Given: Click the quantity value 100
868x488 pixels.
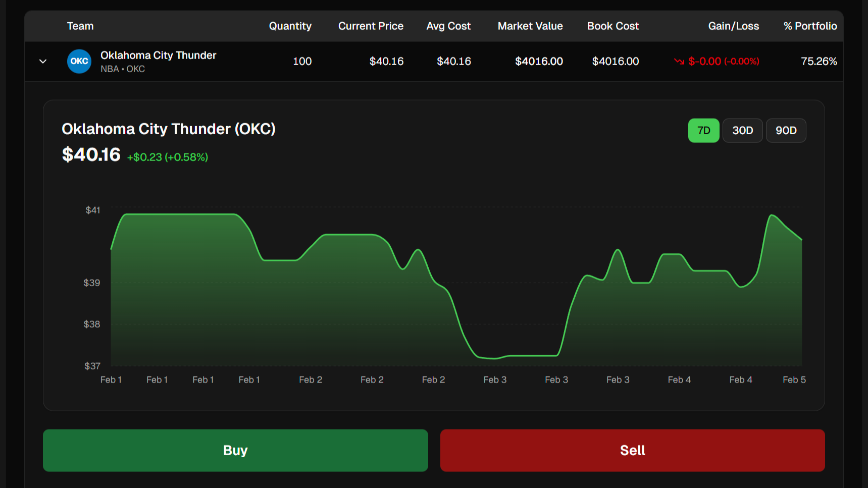Looking at the screenshot, I should [302, 62].
